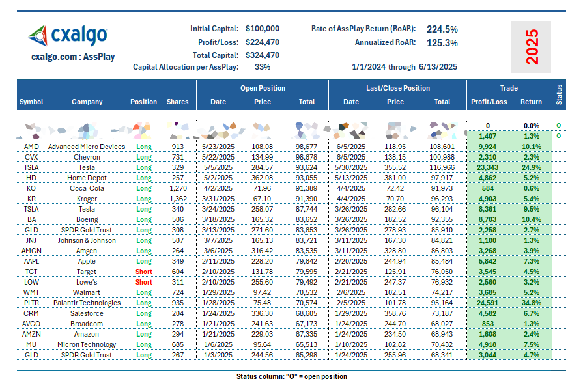The image size is (583, 392).
Task: Click the AAPL symbol cell
Action: [31, 261]
